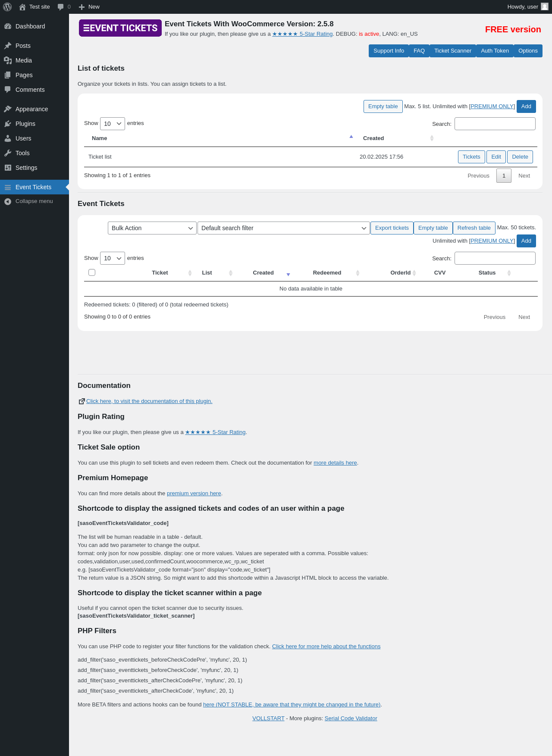Open external documentation link icon

click(x=82, y=401)
